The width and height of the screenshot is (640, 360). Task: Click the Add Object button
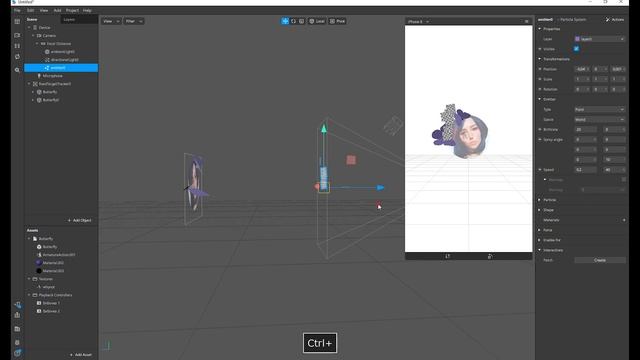click(x=80, y=220)
